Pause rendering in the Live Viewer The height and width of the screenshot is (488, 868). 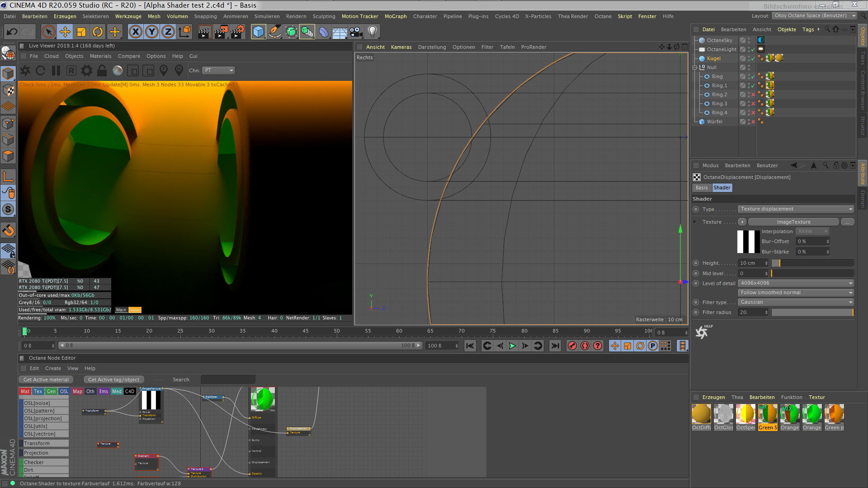[56, 70]
